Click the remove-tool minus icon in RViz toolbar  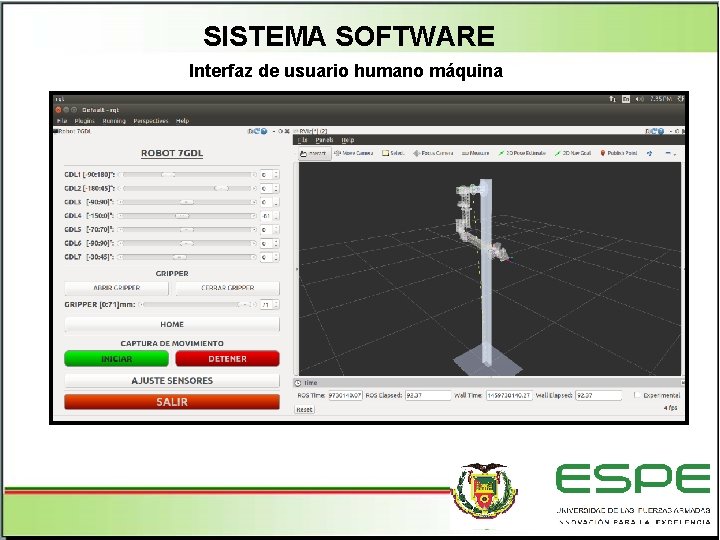(x=670, y=153)
